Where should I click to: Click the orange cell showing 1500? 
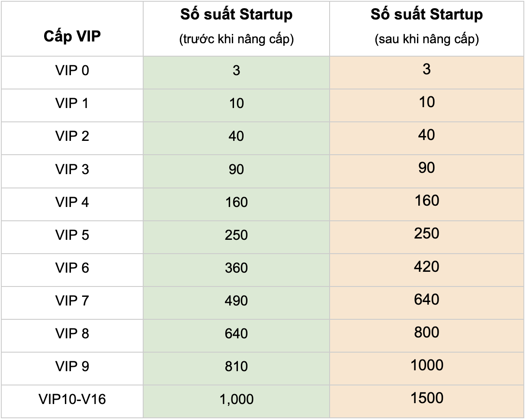(x=427, y=398)
